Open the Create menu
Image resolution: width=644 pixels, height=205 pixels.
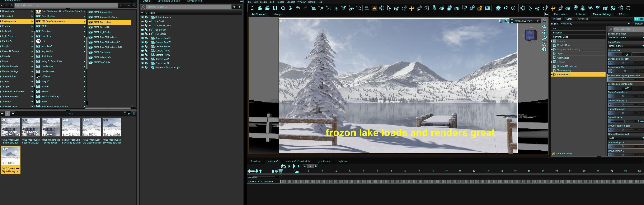(x=263, y=2)
